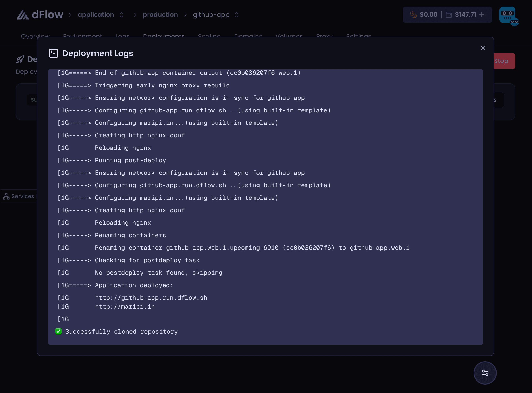Switch to the Proxy tab
This screenshot has height=393, width=532.
pyautogui.click(x=324, y=36)
